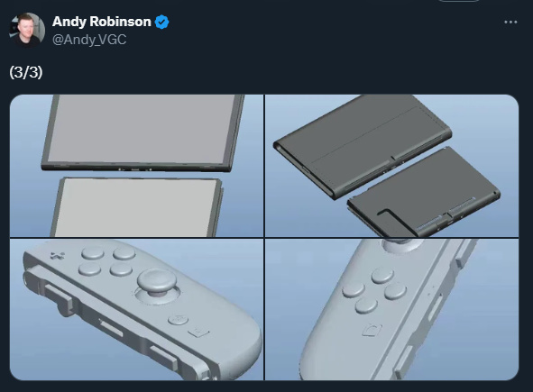
Task: Click the lighter lower console screen
Action: click(136, 207)
